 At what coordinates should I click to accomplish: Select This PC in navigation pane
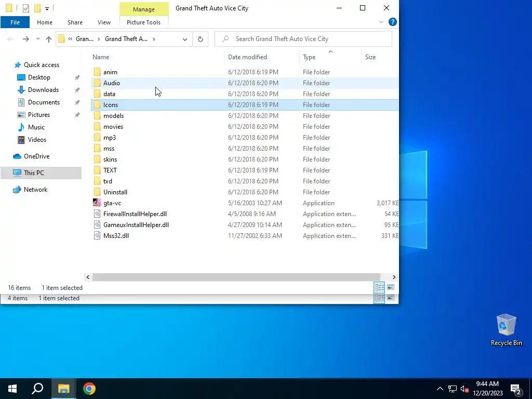point(34,173)
